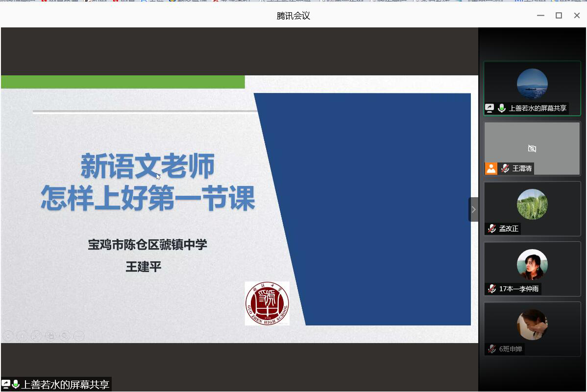Click the green microphone icon at bottom-left label
587x392 pixels.
(16, 384)
